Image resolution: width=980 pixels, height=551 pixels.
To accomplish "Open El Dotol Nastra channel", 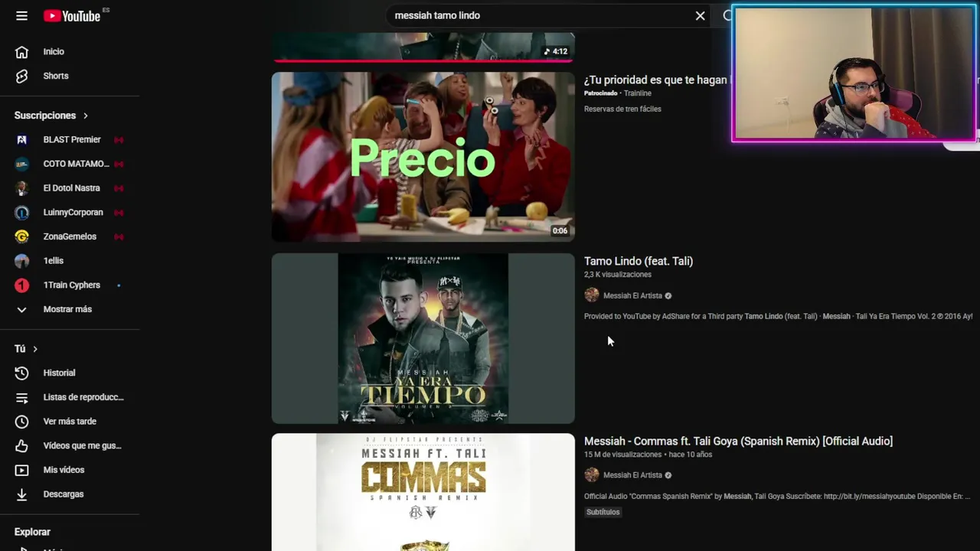I will point(71,187).
